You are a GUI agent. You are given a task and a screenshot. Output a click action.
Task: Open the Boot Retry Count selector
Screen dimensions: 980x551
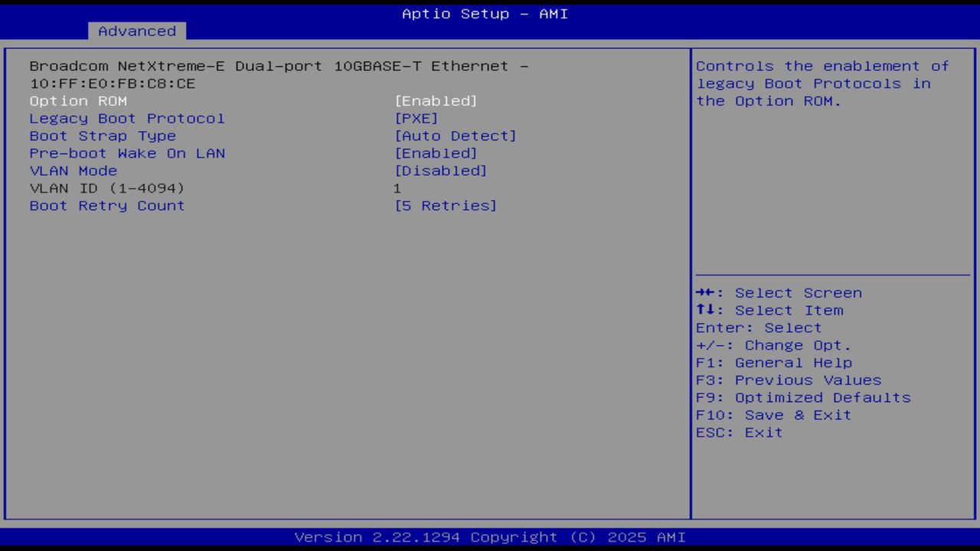tap(106, 205)
